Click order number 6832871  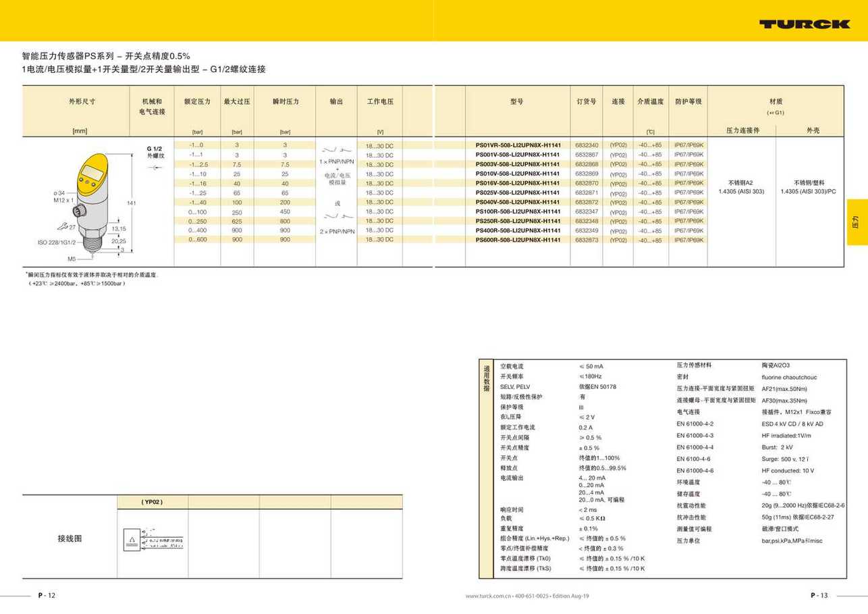(x=587, y=193)
